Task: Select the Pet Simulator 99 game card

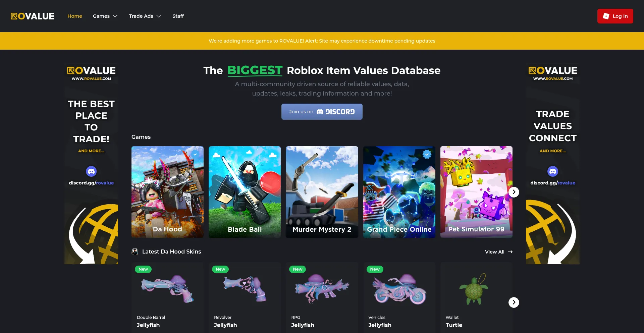Action: click(x=476, y=192)
